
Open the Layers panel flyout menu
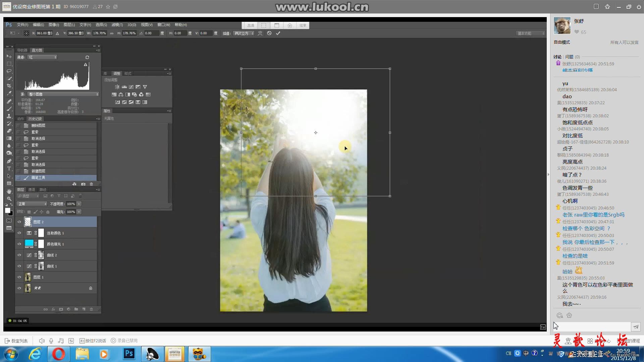98,190
